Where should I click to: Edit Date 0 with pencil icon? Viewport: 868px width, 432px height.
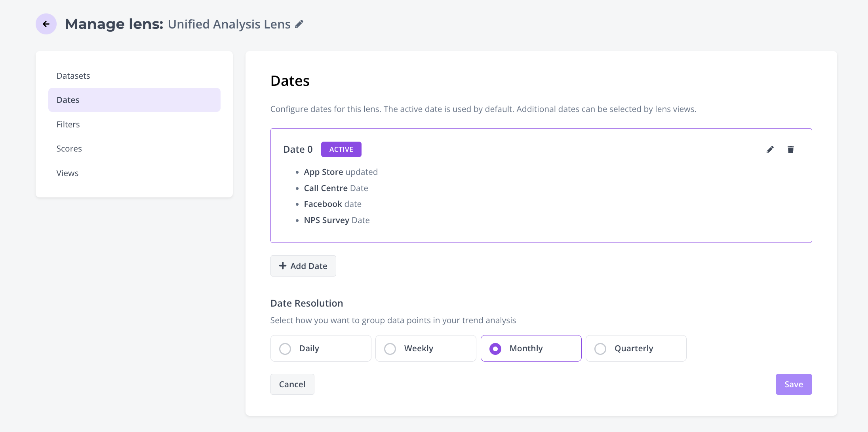pyautogui.click(x=770, y=150)
